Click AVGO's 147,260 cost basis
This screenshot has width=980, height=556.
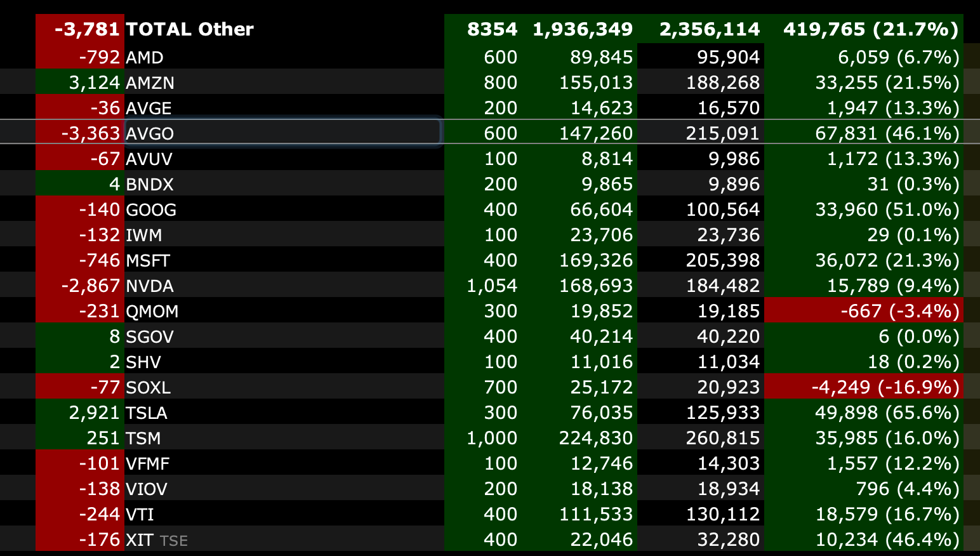coord(596,133)
